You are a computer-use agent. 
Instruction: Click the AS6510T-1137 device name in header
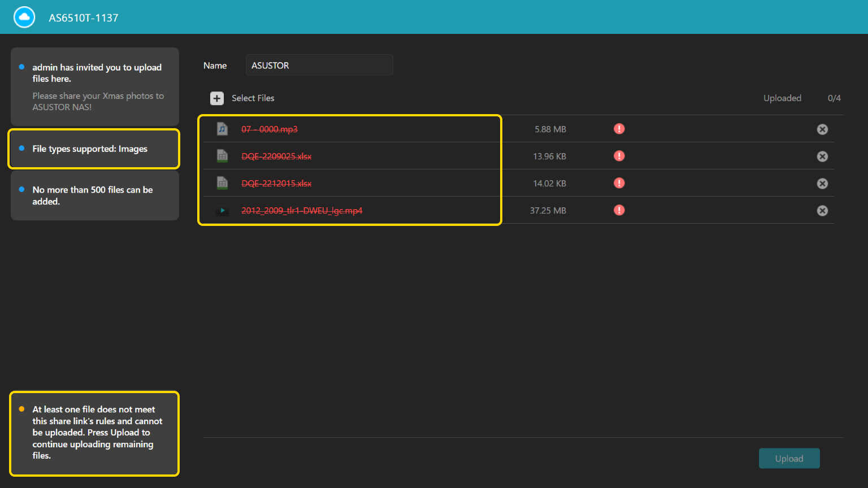pos(84,18)
